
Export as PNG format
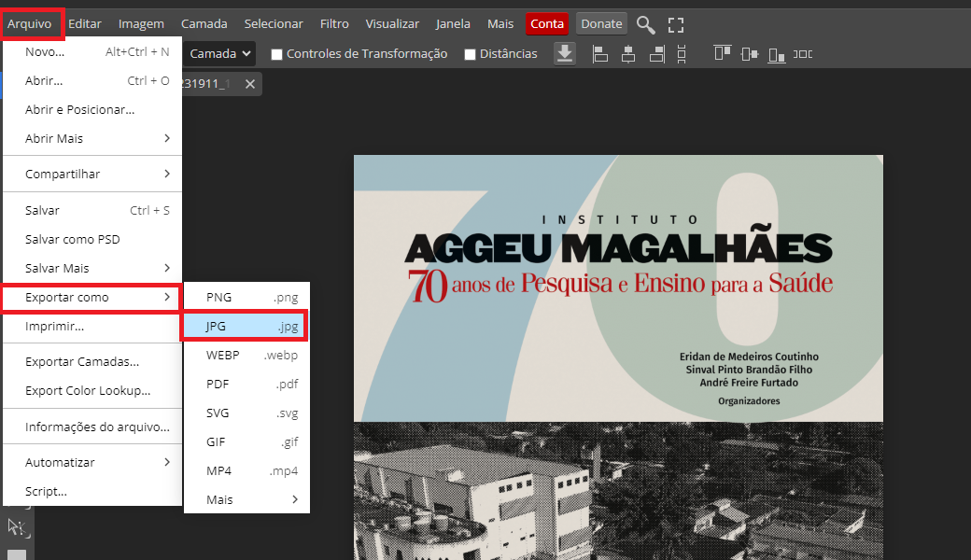(x=246, y=297)
